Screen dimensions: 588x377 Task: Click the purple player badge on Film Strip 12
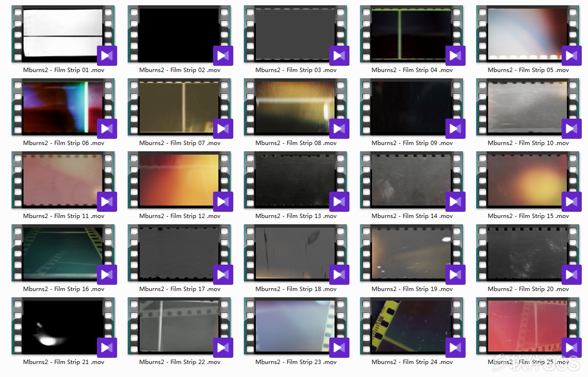click(x=223, y=202)
